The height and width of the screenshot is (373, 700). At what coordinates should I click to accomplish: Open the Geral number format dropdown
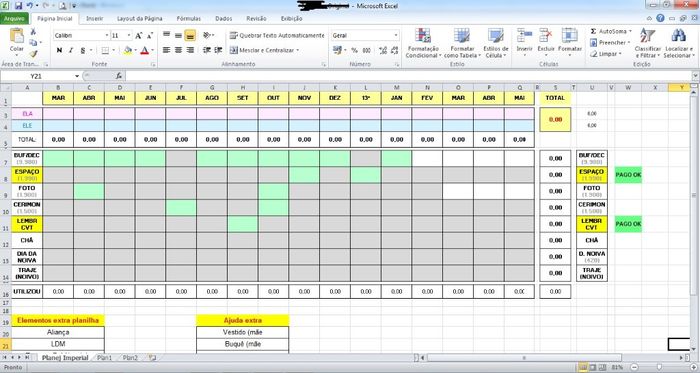(396, 35)
